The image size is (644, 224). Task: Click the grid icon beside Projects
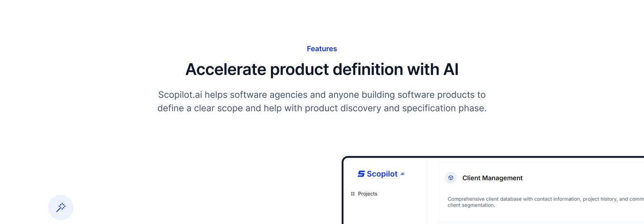point(353,194)
